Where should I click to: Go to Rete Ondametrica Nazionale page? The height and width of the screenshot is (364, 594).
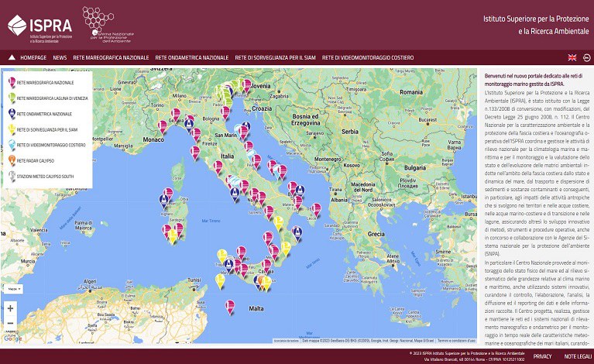(192, 58)
